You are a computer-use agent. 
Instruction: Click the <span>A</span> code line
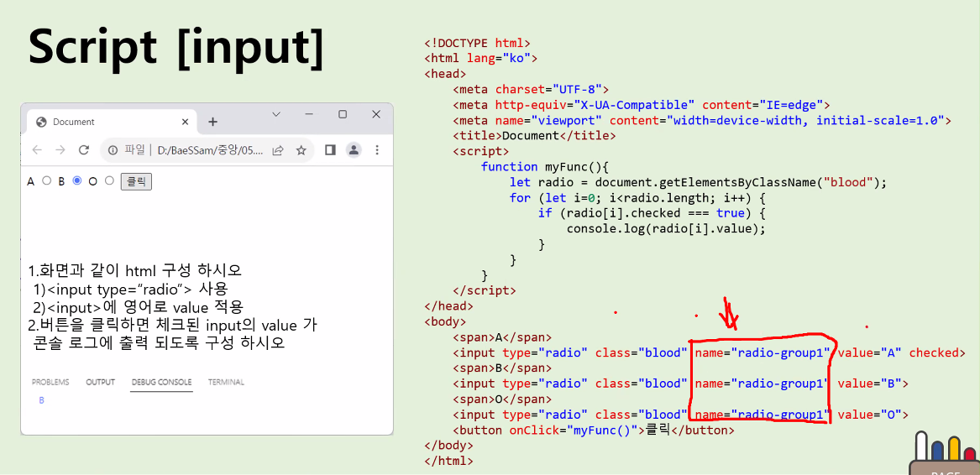pos(502,337)
